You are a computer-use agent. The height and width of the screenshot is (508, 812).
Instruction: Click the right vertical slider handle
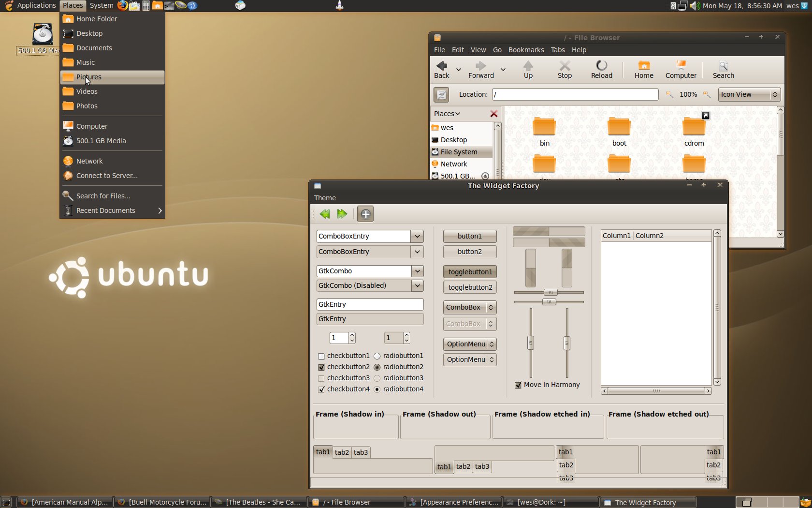(x=567, y=343)
